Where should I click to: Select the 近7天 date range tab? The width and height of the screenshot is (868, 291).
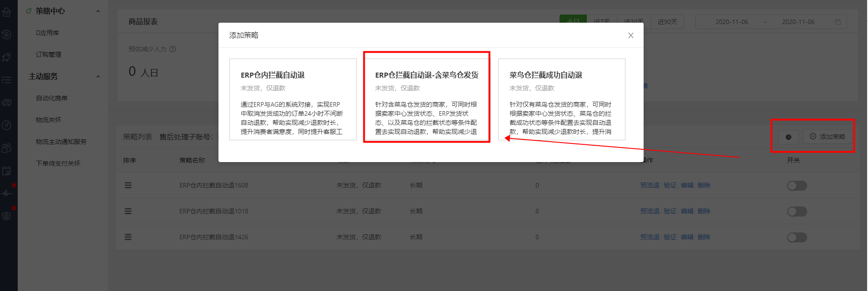[602, 22]
